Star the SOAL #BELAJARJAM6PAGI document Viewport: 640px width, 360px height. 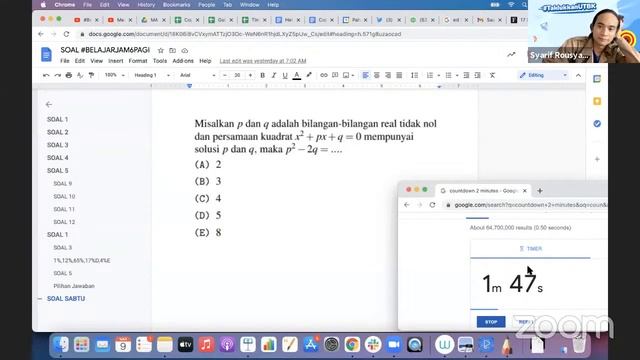point(160,51)
